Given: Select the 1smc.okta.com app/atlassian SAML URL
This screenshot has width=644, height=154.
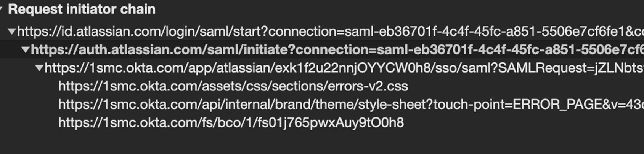Looking at the screenshot, I should pyautogui.click(x=344, y=68).
